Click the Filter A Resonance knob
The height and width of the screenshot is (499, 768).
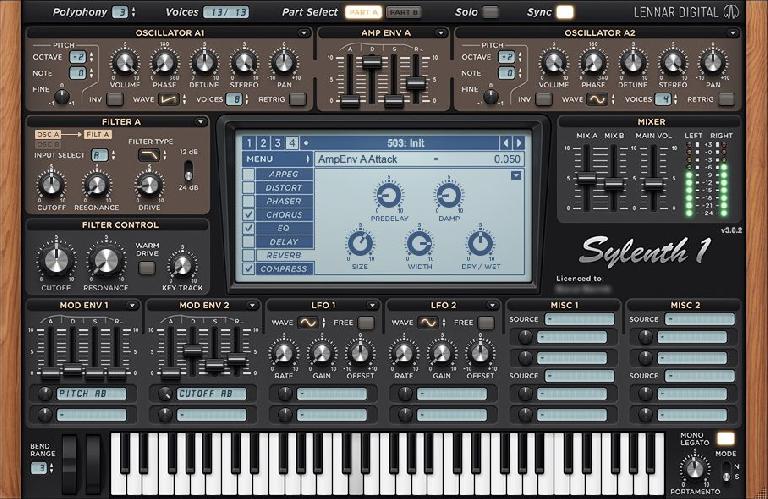click(x=96, y=185)
